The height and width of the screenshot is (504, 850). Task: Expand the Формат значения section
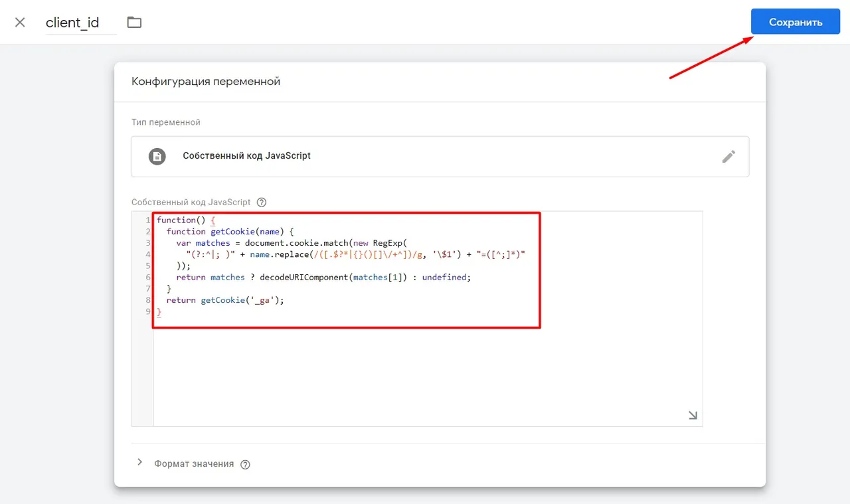pos(139,462)
